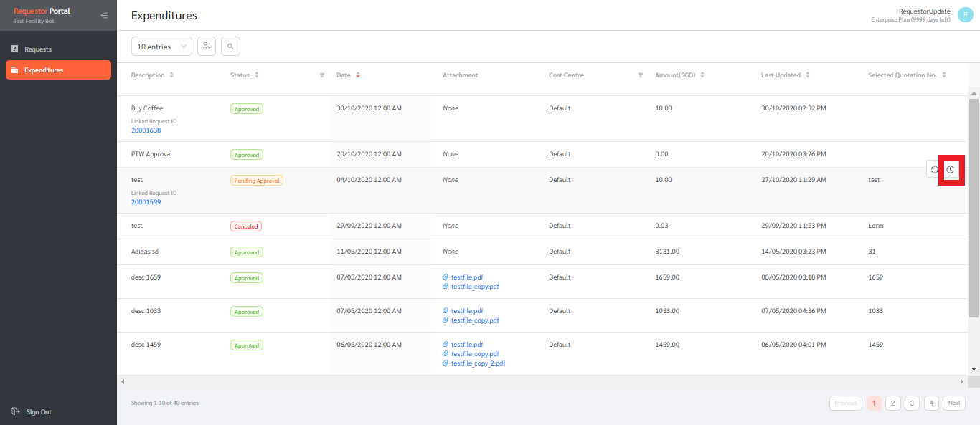Sort by Last Updated column

coord(808,75)
